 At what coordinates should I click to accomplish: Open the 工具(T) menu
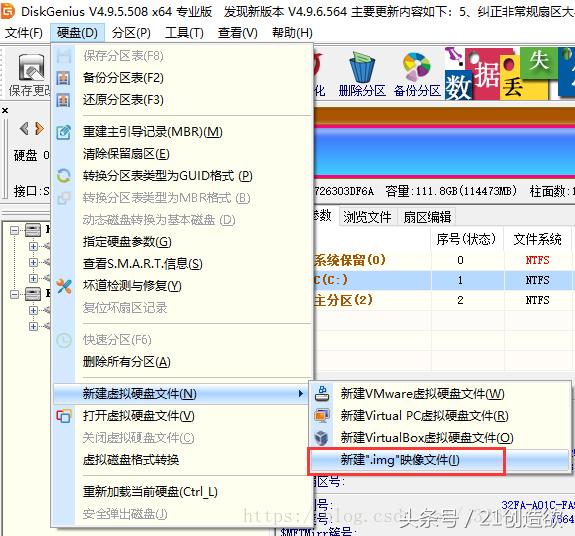184,33
